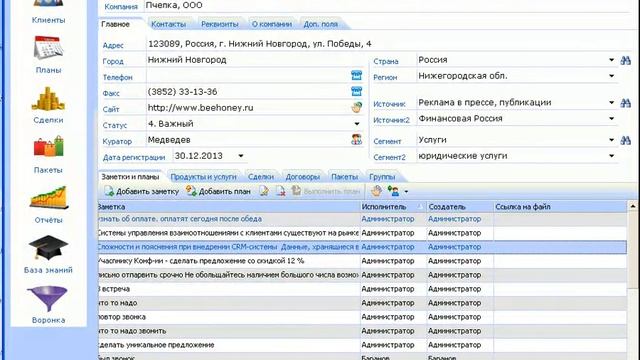This screenshot has width=640, height=360.
Task: Select note row 'узнать об оплате'
Action: tap(362, 219)
